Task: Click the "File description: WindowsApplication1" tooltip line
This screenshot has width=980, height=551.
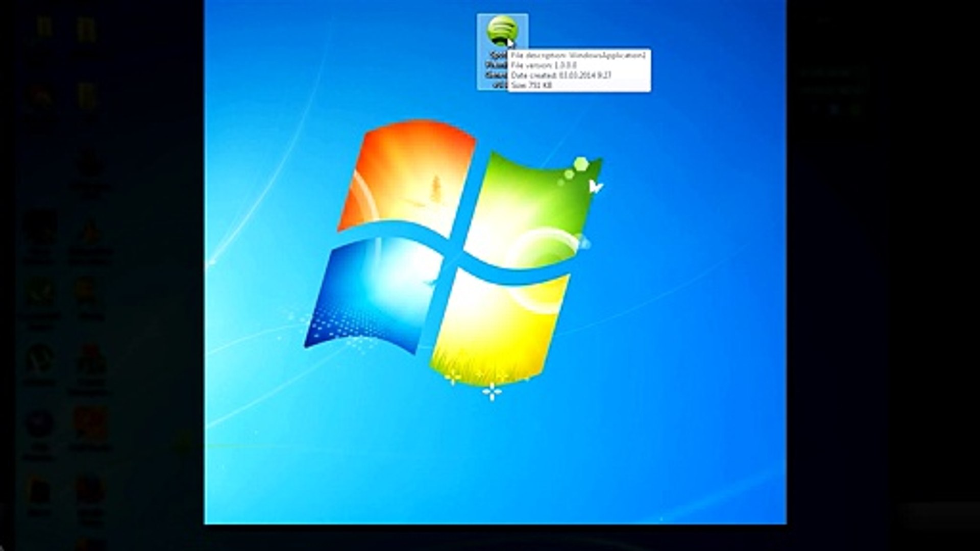Action: click(x=578, y=55)
